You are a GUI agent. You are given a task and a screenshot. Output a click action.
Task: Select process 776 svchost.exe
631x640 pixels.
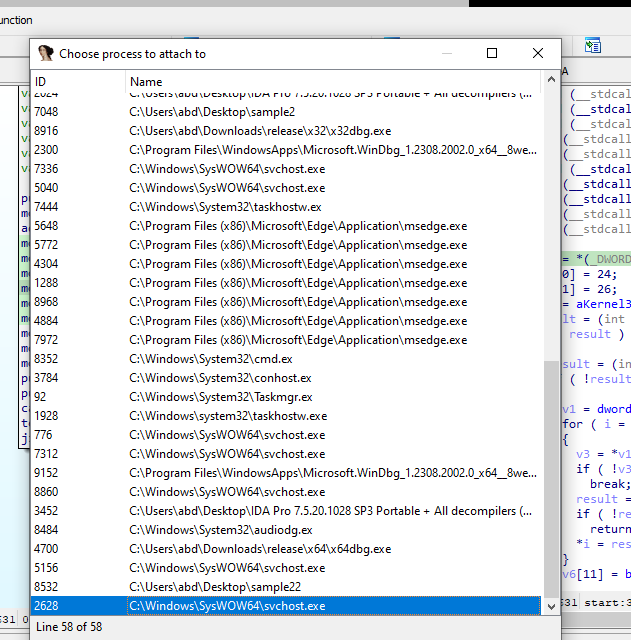(286, 435)
